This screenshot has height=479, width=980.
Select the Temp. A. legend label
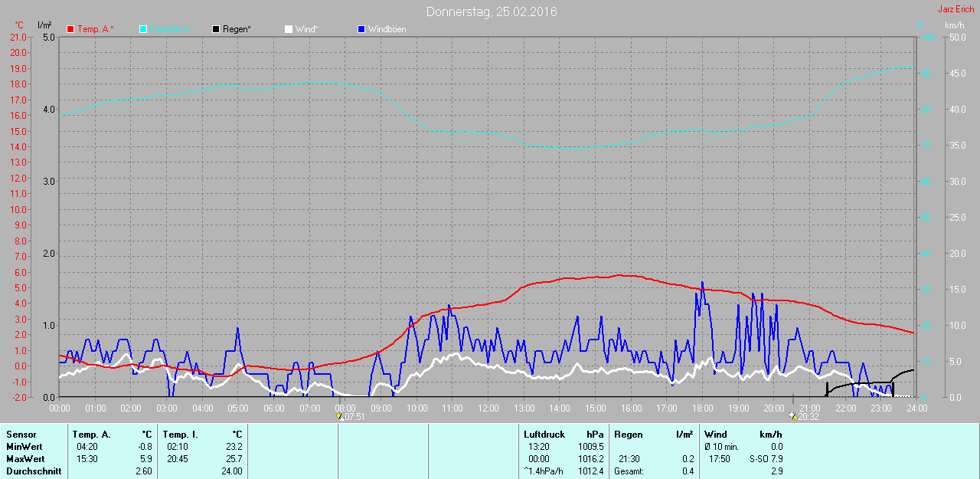96,29
